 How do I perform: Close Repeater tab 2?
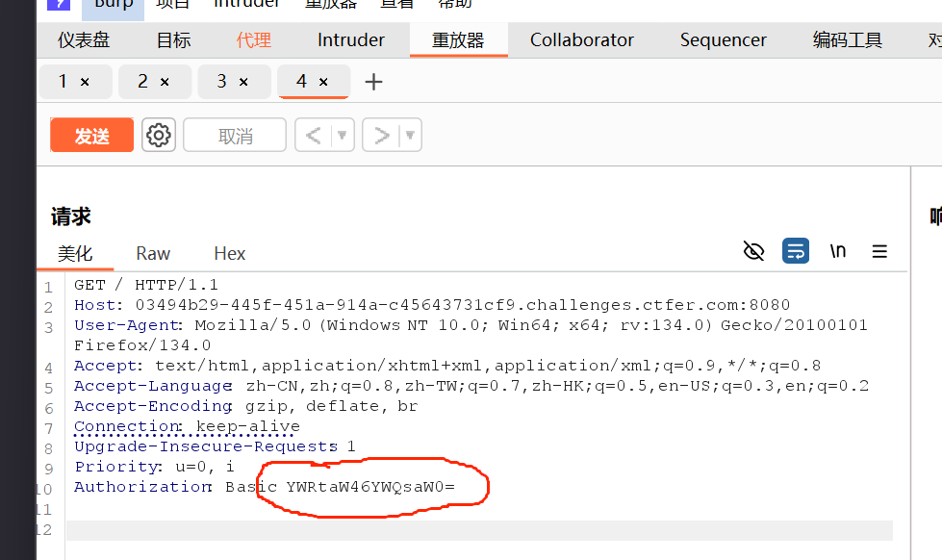165,83
